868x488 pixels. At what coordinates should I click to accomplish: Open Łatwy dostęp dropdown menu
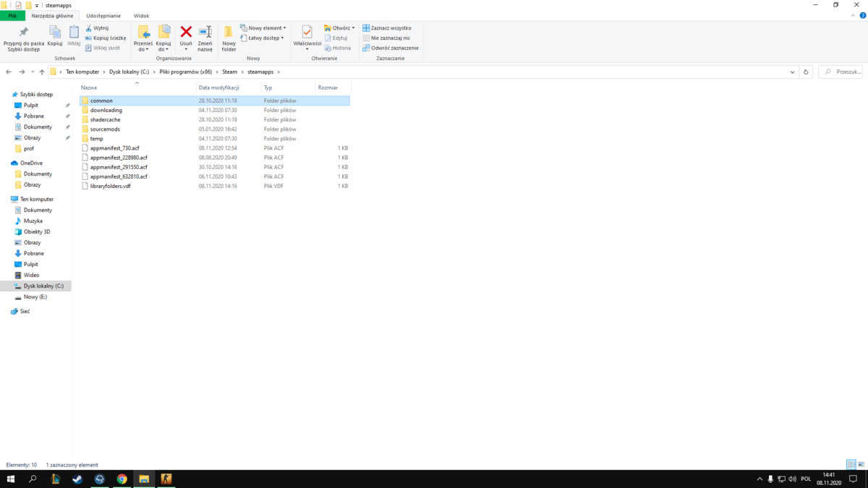click(x=262, y=38)
